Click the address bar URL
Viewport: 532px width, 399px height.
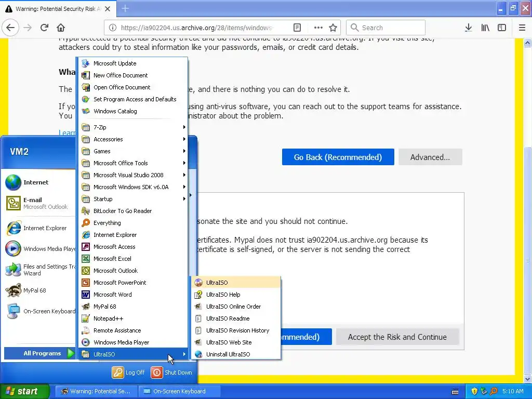click(x=196, y=28)
